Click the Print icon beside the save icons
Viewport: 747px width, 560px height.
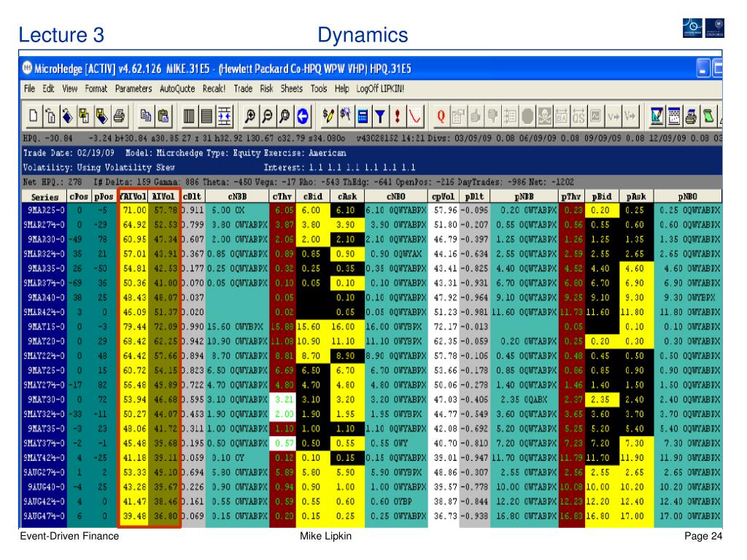coord(119,116)
